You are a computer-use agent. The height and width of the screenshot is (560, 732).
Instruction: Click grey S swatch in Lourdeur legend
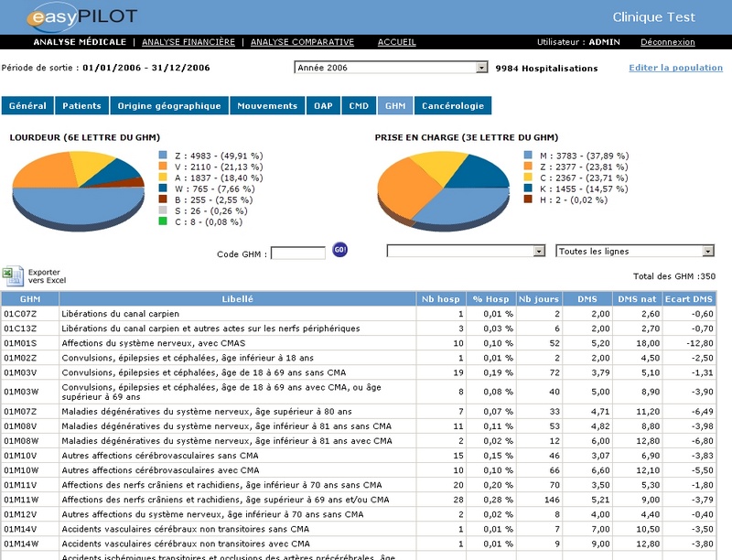163,210
